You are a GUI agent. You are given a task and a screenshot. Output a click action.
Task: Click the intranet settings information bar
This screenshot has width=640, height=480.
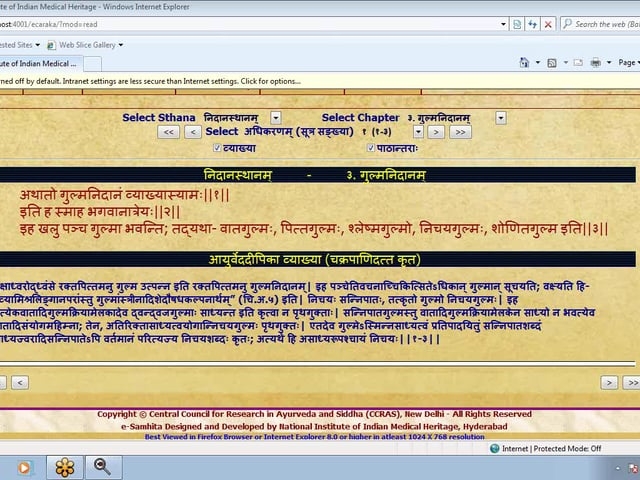point(320,81)
